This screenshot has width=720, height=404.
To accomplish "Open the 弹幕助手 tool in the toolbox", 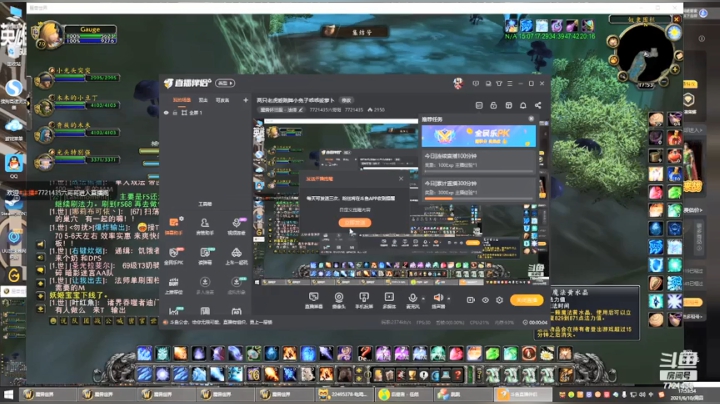I will coord(174,226).
